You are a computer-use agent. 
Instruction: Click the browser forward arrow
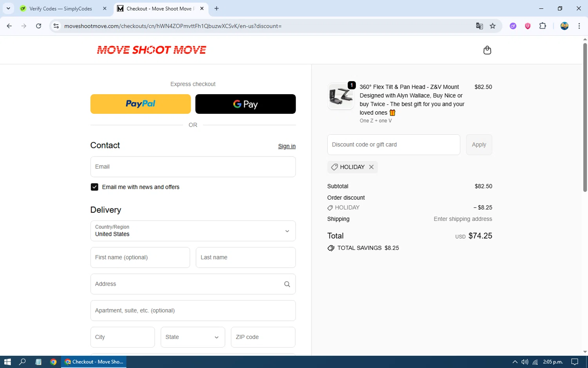click(x=24, y=26)
